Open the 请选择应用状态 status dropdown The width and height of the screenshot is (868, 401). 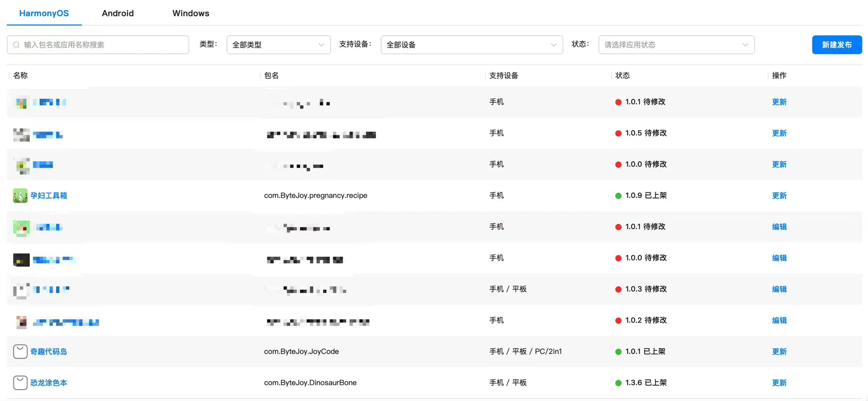coord(676,45)
